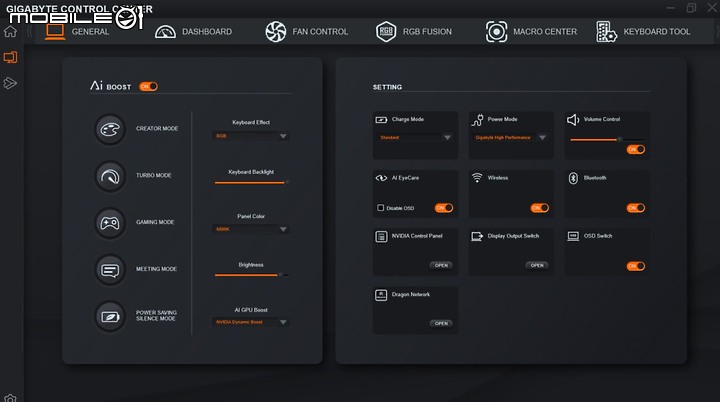Select the Creator Mode label
This screenshot has width=720, height=402.
pos(157,129)
